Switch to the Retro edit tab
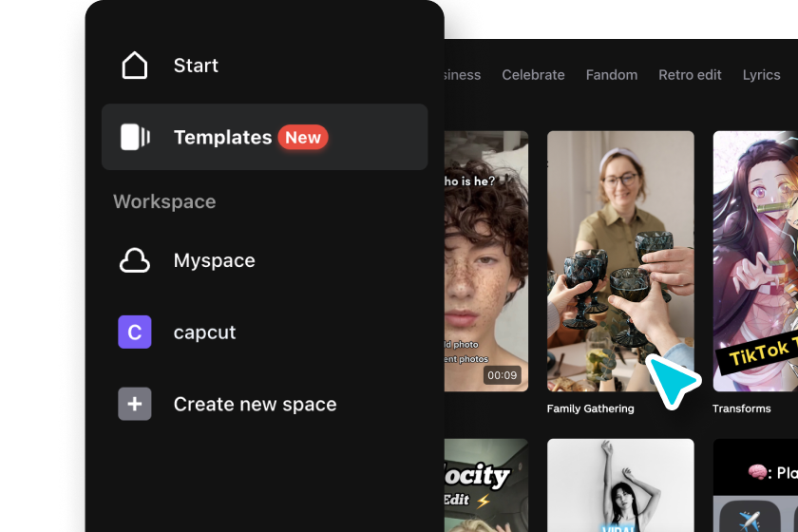The image size is (798, 532). click(690, 75)
